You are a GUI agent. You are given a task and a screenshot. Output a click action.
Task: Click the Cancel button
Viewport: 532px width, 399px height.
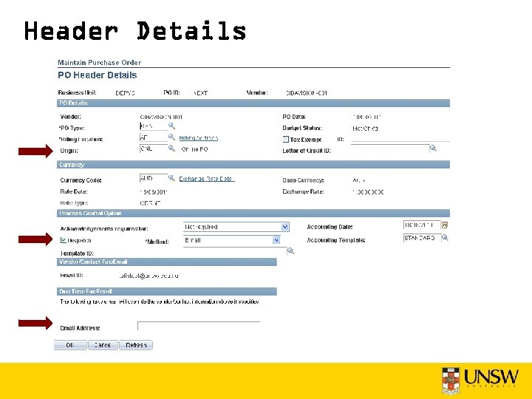pos(103,345)
